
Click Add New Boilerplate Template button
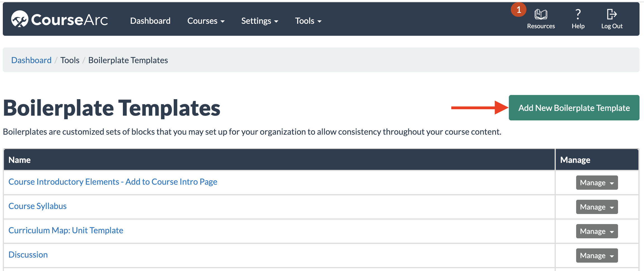(574, 108)
